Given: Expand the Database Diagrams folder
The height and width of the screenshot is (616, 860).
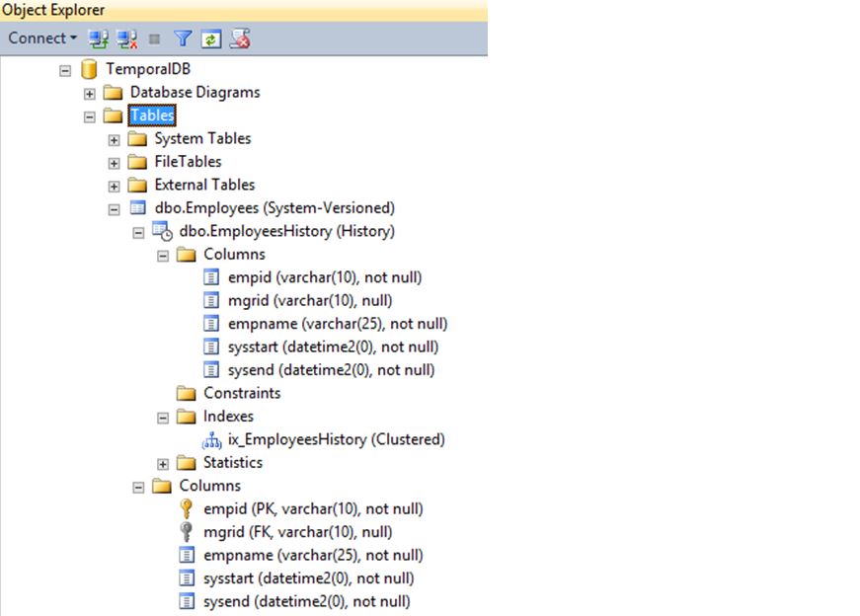Looking at the screenshot, I should click(x=89, y=92).
